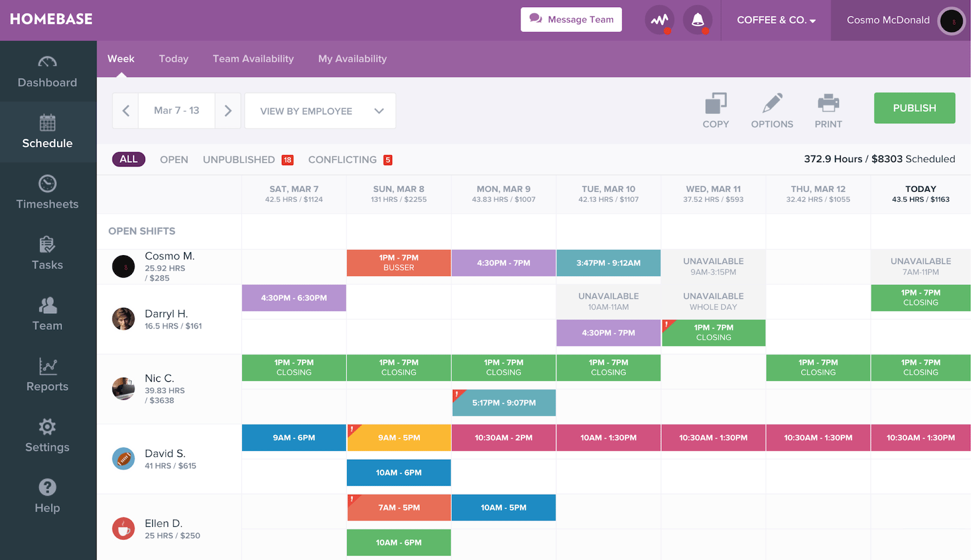Viewport: 971px width, 560px height.
Task: Open the Coffee & Co. location dropdown
Action: (x=776, y=20)
